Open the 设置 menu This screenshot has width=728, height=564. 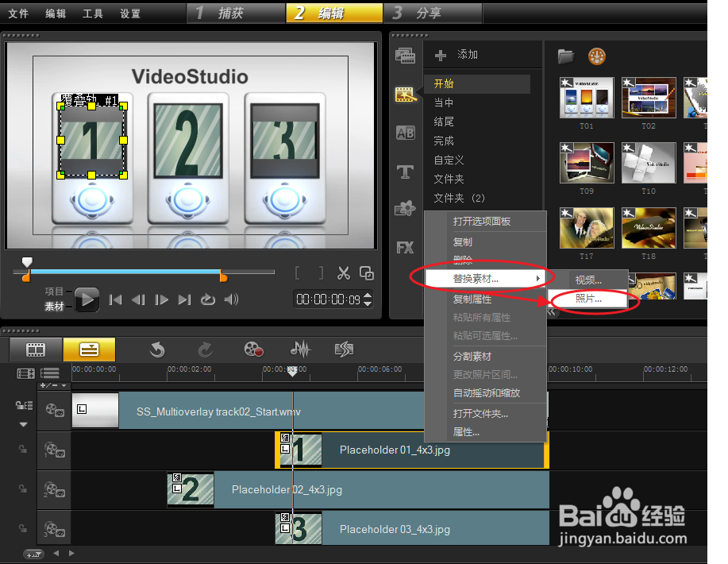(x=130, y=14)
